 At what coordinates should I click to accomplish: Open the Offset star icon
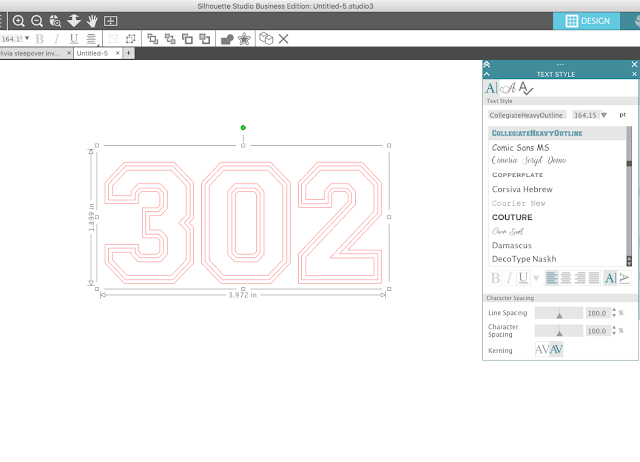244,39
